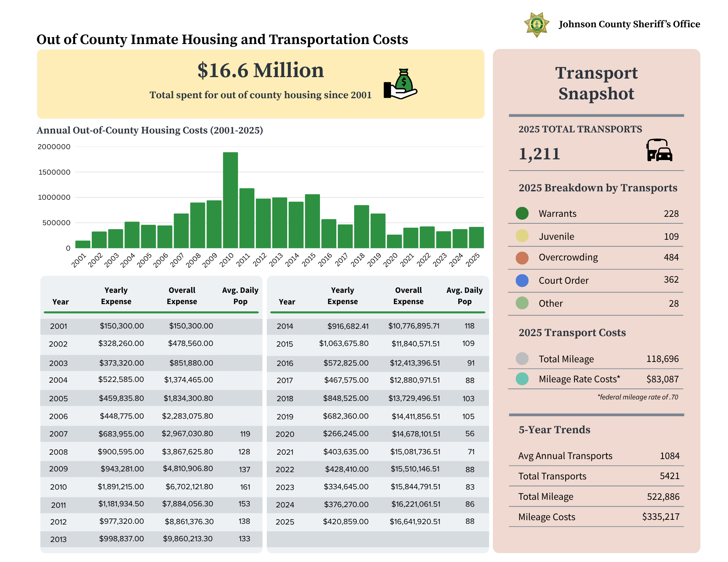Click the 2016 avg daily pop 91
Screen dimensions: 728x562
point(471,363)
